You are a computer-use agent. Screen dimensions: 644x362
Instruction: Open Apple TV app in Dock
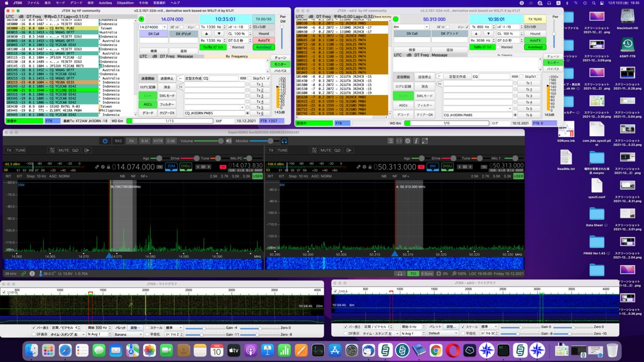click(x=234, y=351)
